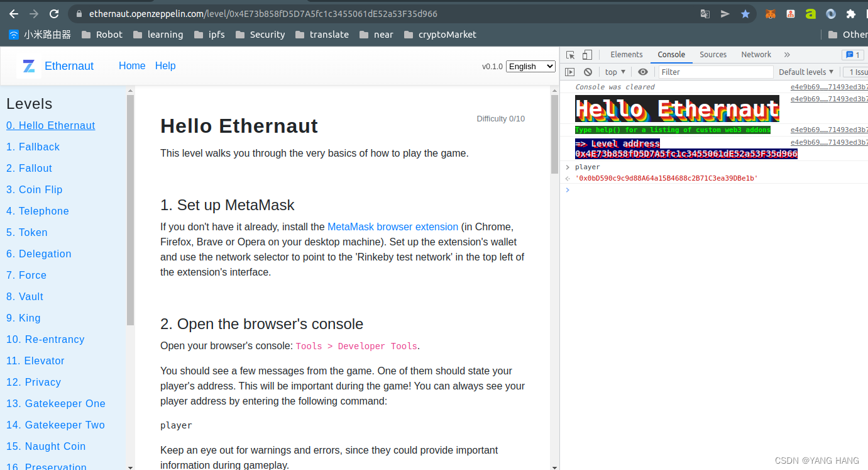The width and height of the screenshot is (868, 470).
Task: Open the Home nav link
Action: point(132,66)
